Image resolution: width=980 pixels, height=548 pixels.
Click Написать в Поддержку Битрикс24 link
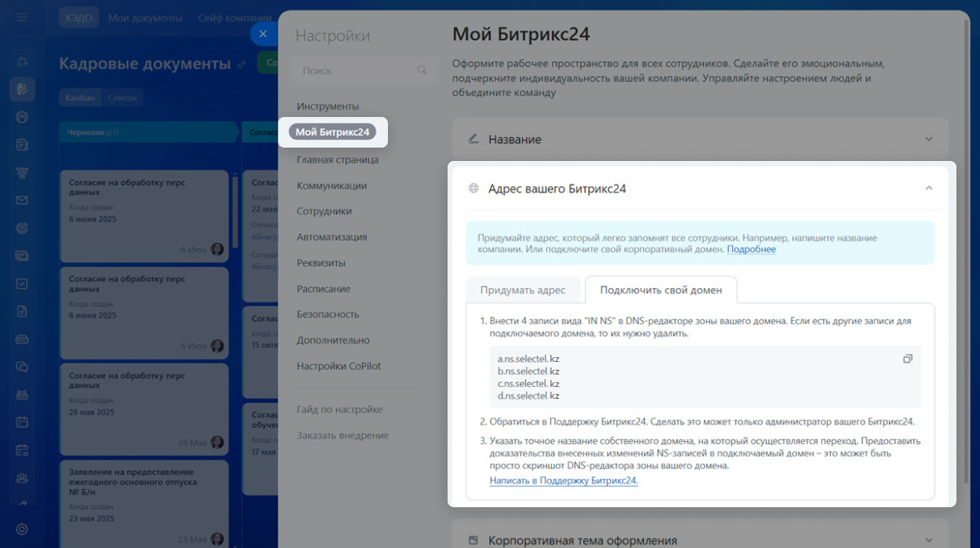click(x=564, y=480)
